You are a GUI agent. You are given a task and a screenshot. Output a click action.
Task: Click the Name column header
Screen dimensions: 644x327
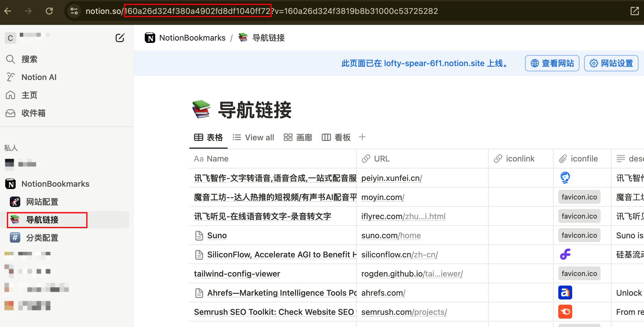coord(273,159)
